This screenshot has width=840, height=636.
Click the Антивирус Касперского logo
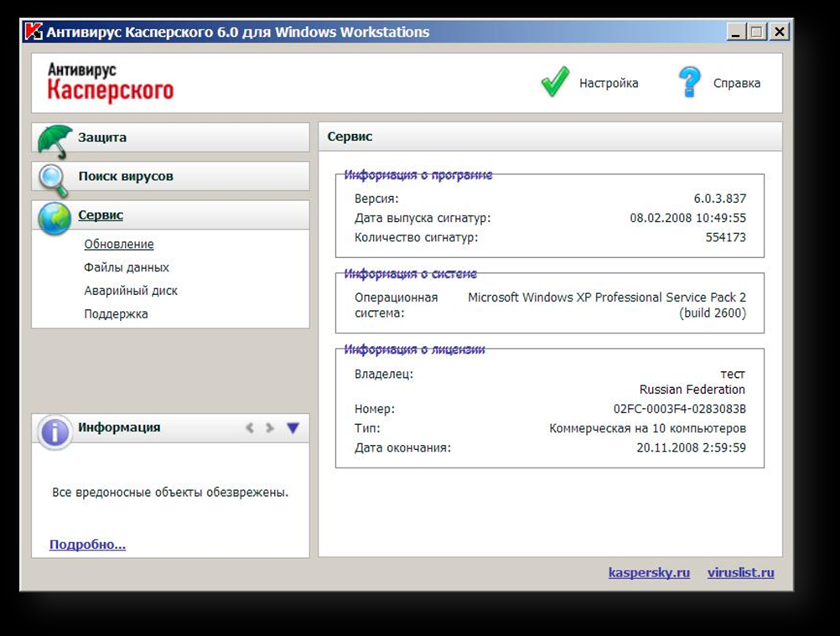111,82
